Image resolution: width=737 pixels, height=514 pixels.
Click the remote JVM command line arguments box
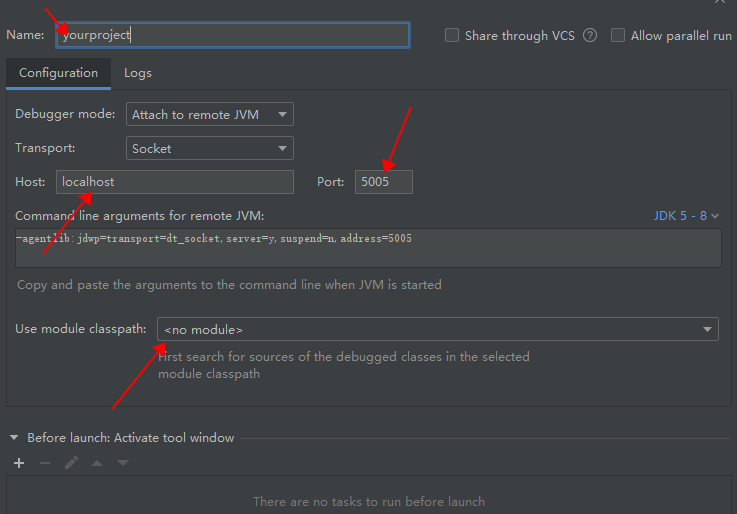click(x=368, y=248)
